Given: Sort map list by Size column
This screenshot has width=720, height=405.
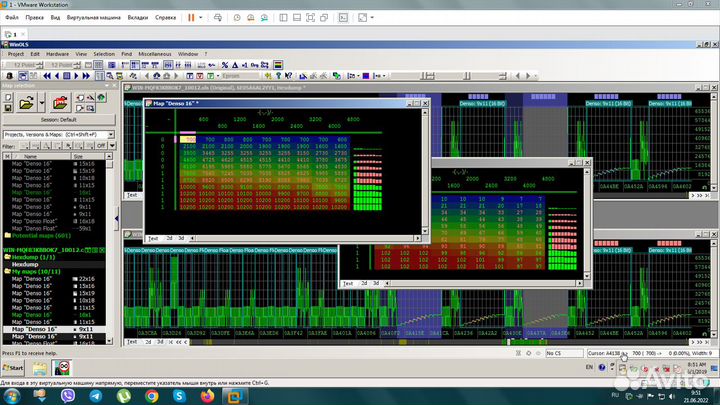Looking at the screenshot, I should (88, 156).
